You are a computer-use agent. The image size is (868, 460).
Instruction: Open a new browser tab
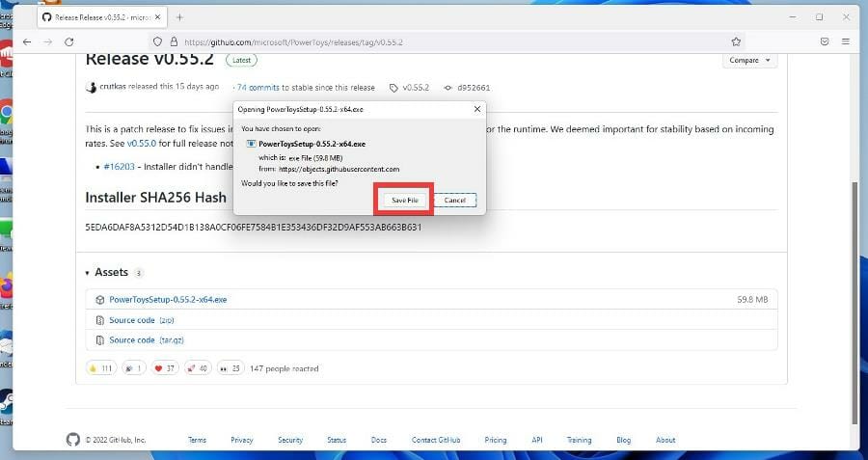click(179, 17)
